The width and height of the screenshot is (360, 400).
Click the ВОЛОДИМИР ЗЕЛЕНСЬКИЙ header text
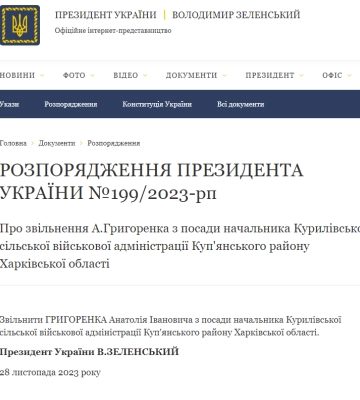coord(236,15)
